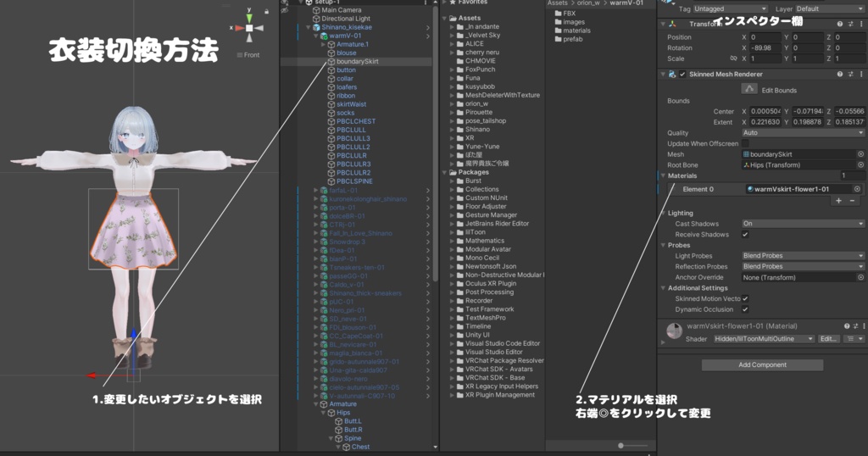Collapse the Packages folder tree
This screenshot has width=868, height=456.
tap(444, 172)
